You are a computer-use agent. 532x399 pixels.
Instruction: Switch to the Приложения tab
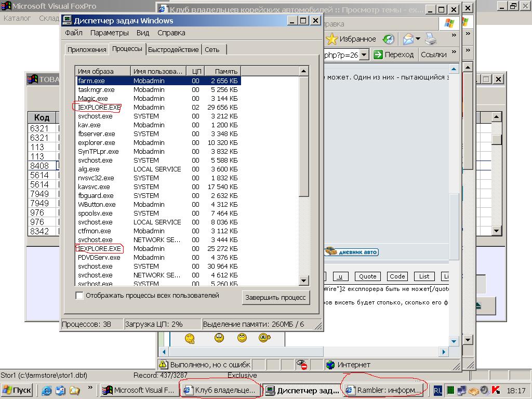click(x=86, y=49)
